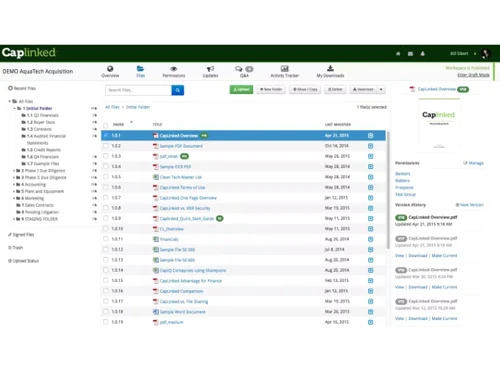Click the folder icon of 1.1 Q2 Financials
The height and width of the screenshot is (375, 500).
[x=24, y=115]
